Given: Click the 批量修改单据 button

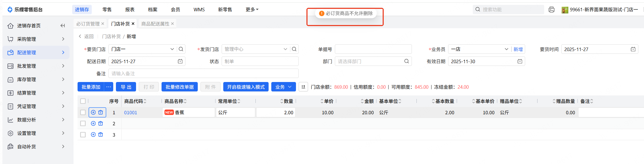Looking at the screenshot, I should (180, 87).
